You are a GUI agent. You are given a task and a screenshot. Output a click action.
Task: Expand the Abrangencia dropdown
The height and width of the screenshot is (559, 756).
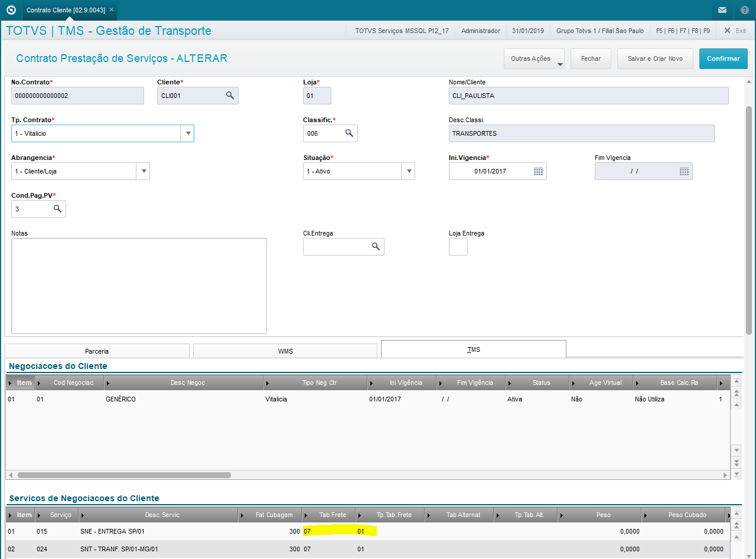pos(144,171)
